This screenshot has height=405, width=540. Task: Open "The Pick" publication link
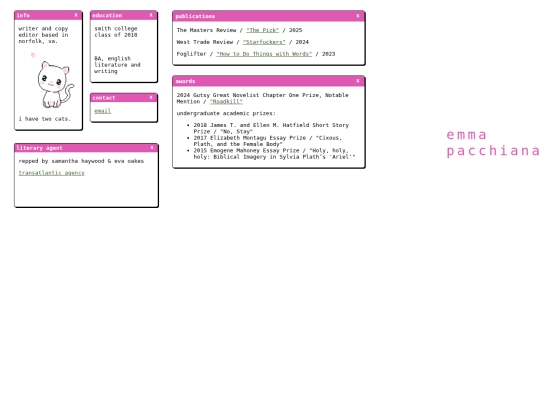(x=262, y=30)
